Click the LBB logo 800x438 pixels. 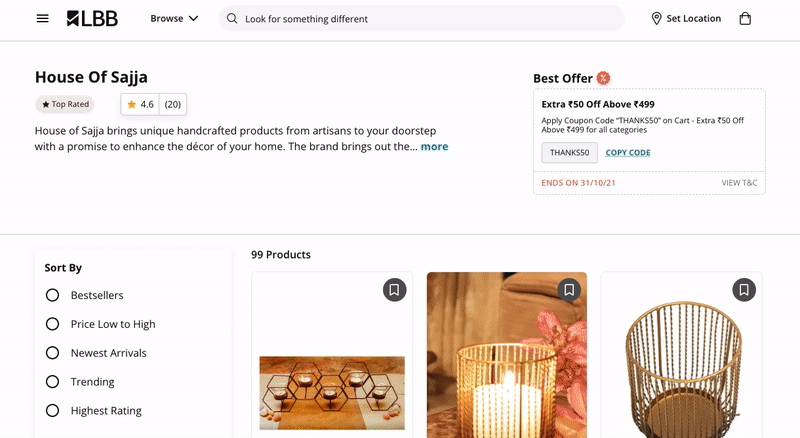pyautogui.click(x=92, y=18)
